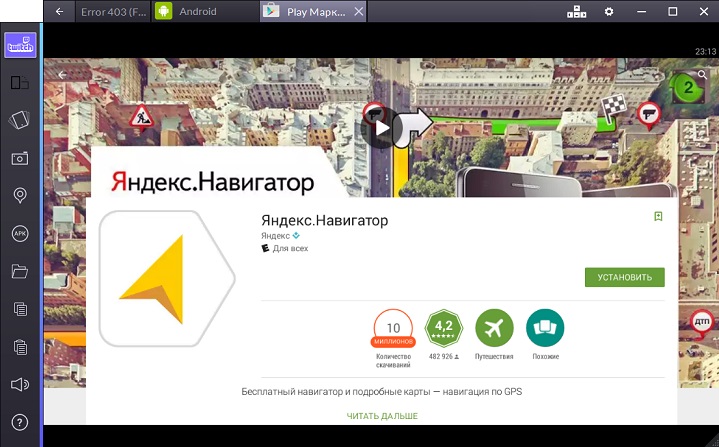Open the keyboard mapping icon in the title bar
This screenshot has height=447, width=719.
click(576, 11)
